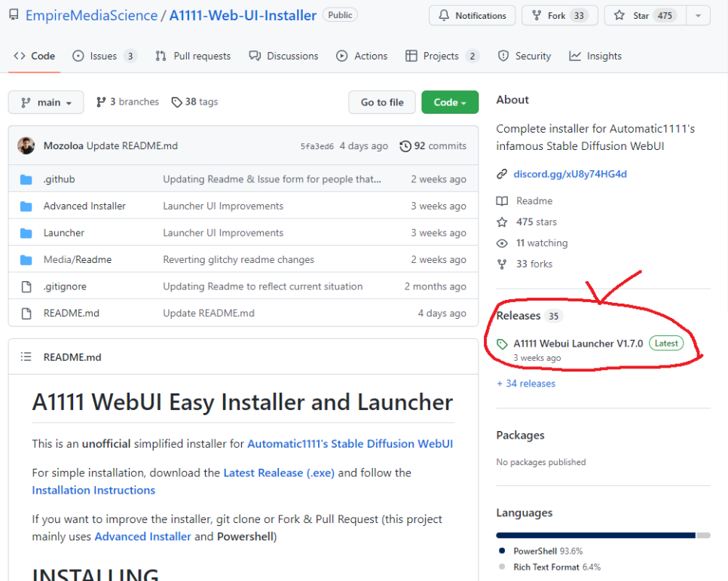Click the file icon beside README.md row
Viewport: 728px width, 581px height.
click(26, 313)
